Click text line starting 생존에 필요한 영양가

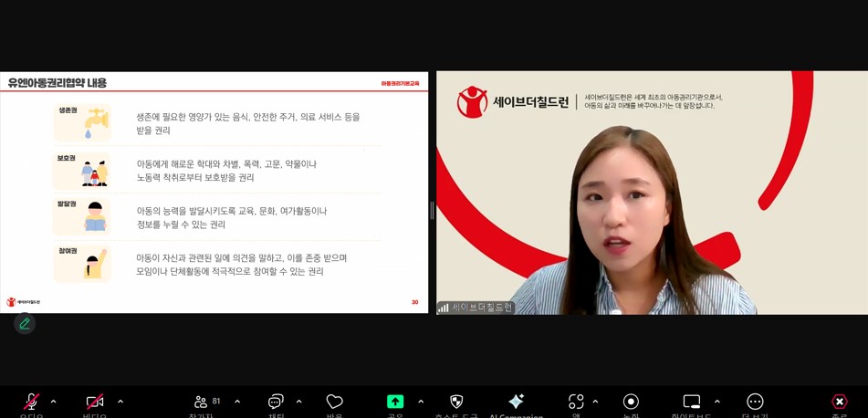248,118
